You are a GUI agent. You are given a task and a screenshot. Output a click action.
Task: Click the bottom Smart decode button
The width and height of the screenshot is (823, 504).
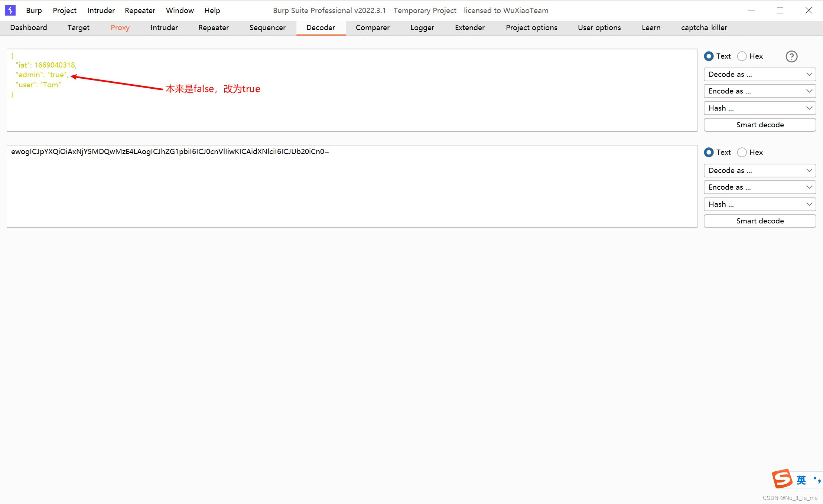point(759,220)
